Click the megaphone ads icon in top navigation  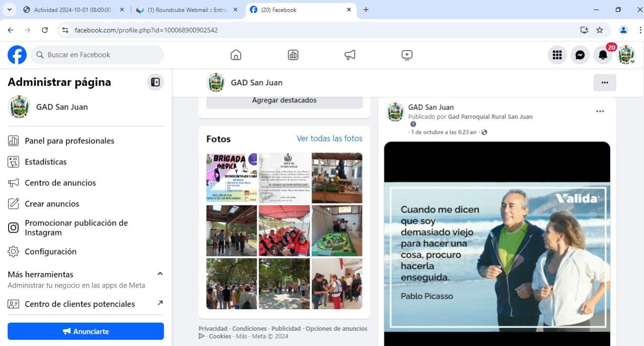350,55
